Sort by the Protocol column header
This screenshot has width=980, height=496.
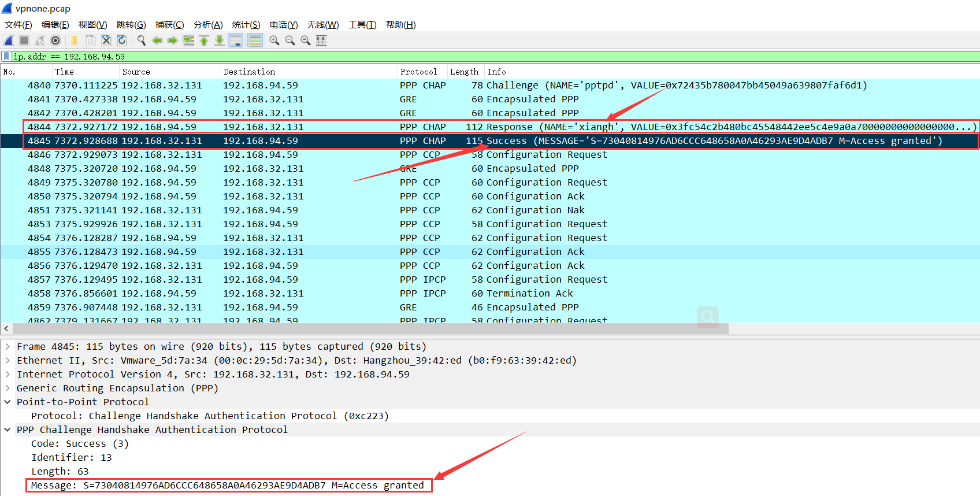click(418, 72)
